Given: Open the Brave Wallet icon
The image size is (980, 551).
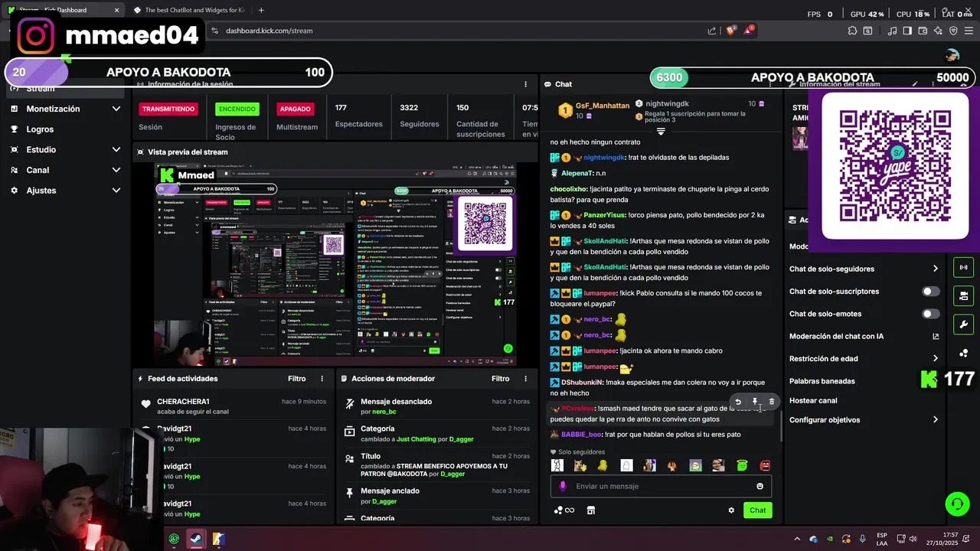Looking at the screenshot, I should 923,31.
